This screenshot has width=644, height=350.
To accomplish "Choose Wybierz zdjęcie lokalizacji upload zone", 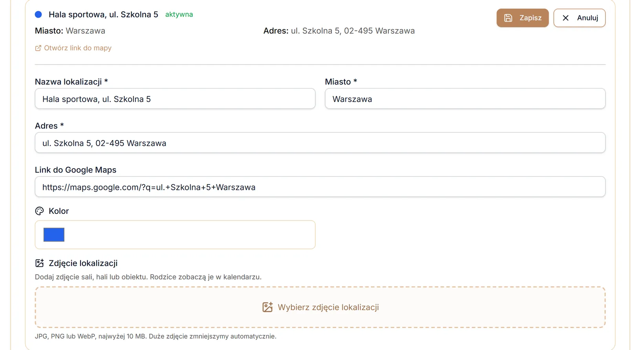I will (x=320, y=307).
